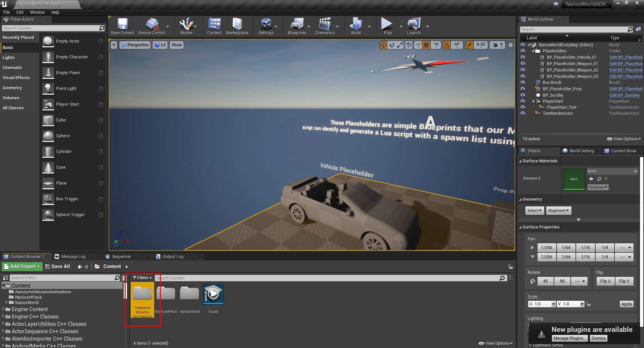Click the Empty Actor icon in Place Actors

click(x=48, y=41)
